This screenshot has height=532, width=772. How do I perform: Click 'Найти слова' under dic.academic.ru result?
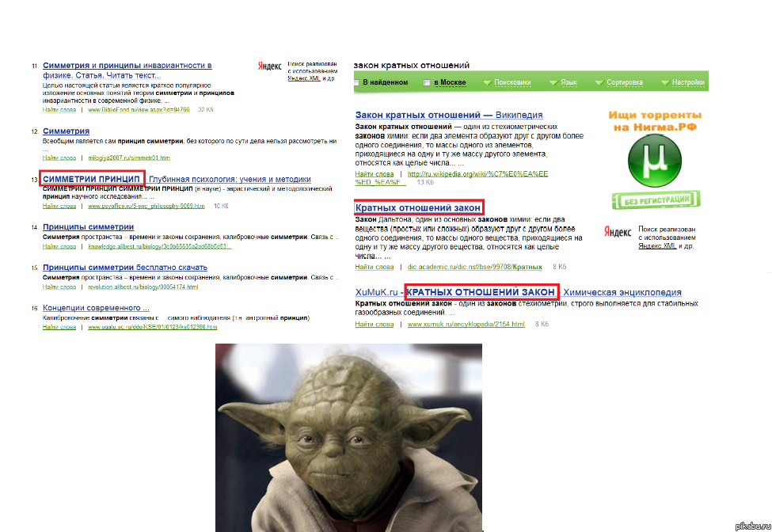pos(375,267)
